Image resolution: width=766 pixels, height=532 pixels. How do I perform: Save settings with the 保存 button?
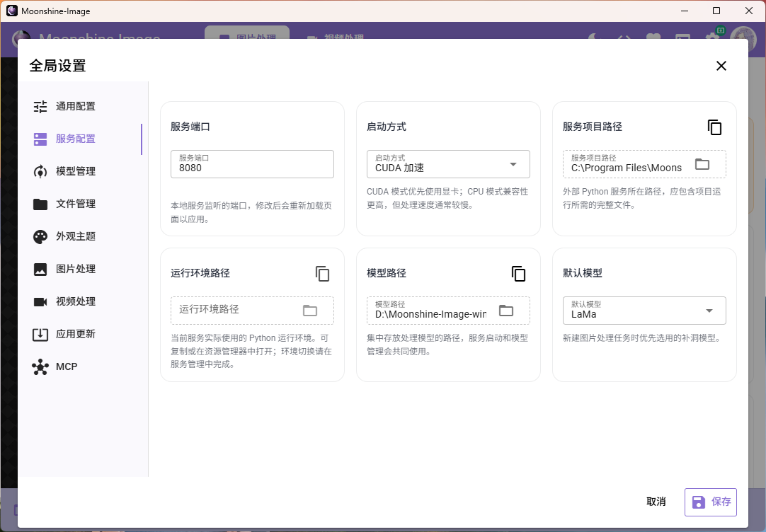point(711,502)
